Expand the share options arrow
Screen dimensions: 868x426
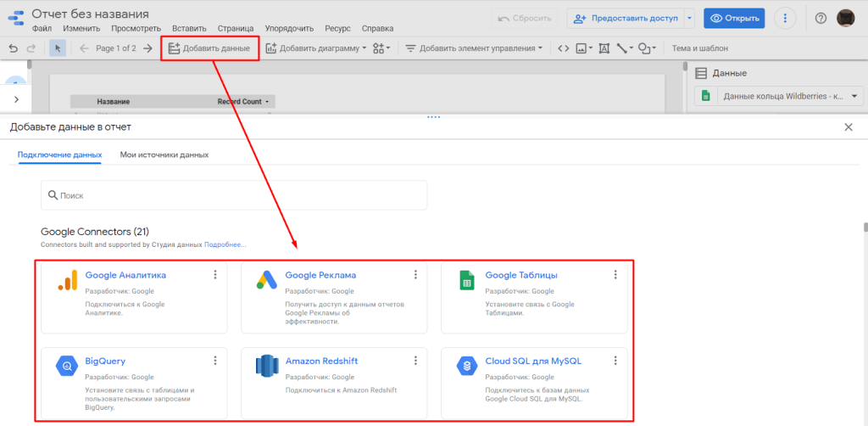(690, 19)
